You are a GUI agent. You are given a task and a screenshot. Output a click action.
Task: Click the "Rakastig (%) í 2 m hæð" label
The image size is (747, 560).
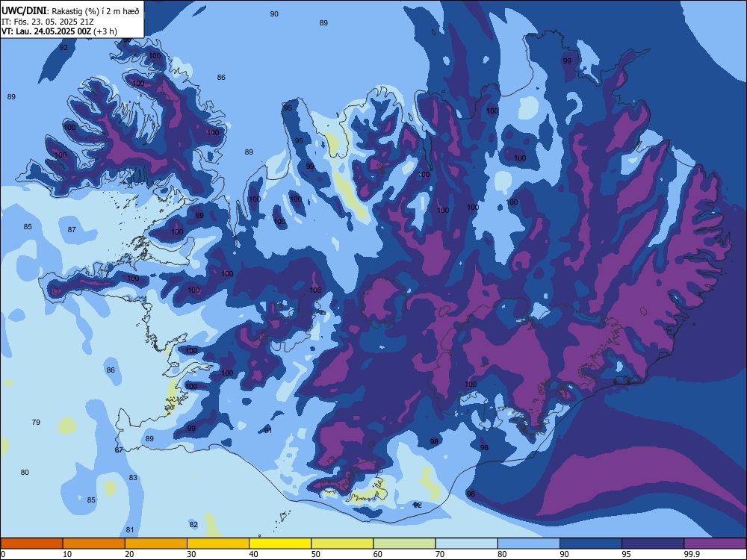[x=96, y=11]
